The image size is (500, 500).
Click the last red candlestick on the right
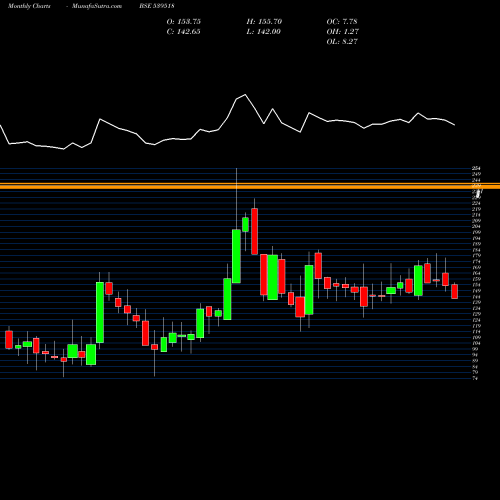(455, 291)
